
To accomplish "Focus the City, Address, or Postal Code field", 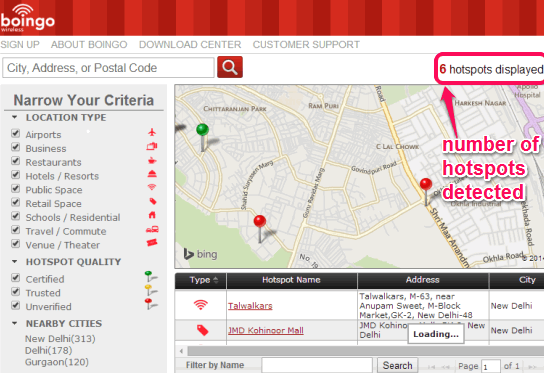I will [x=109, y=68].
